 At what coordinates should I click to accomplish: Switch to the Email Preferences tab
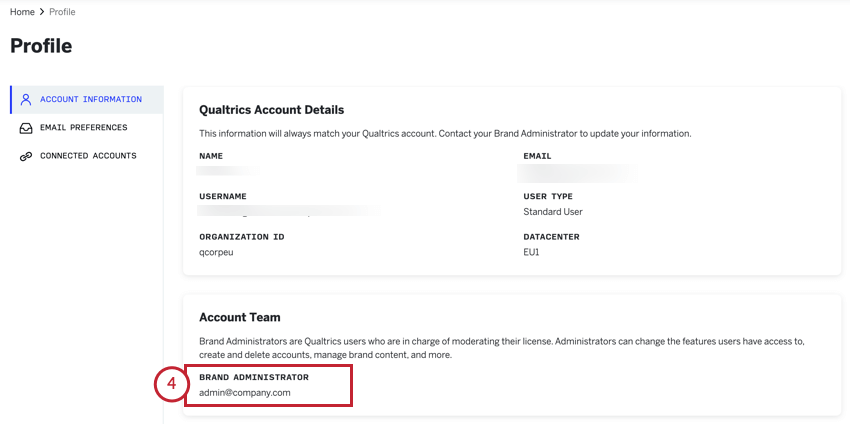point(83,128)
